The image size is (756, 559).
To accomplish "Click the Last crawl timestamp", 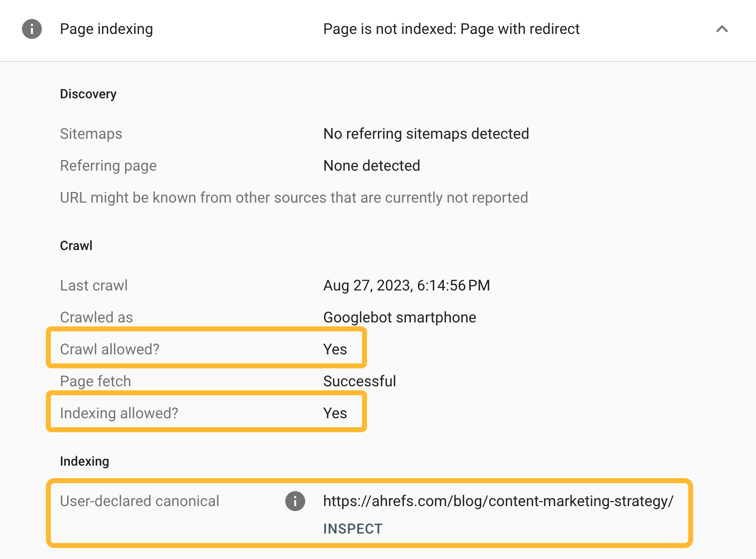I will click(x=406, y=285).
